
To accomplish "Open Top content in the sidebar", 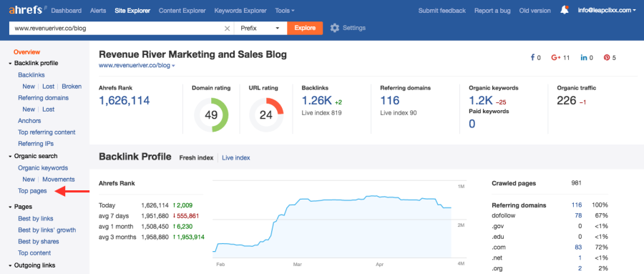I will [34, 253].
